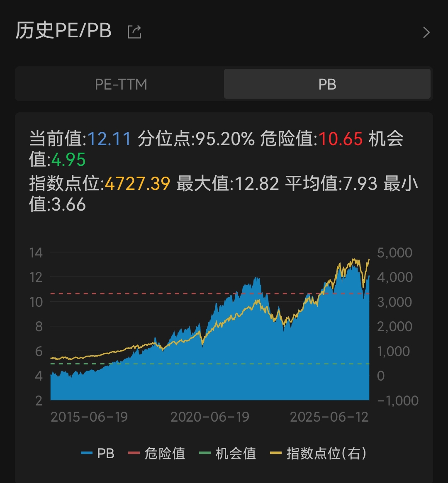Click the right axis label 5,000
Screen dimensions: 448x483
[x=394, y=253]
